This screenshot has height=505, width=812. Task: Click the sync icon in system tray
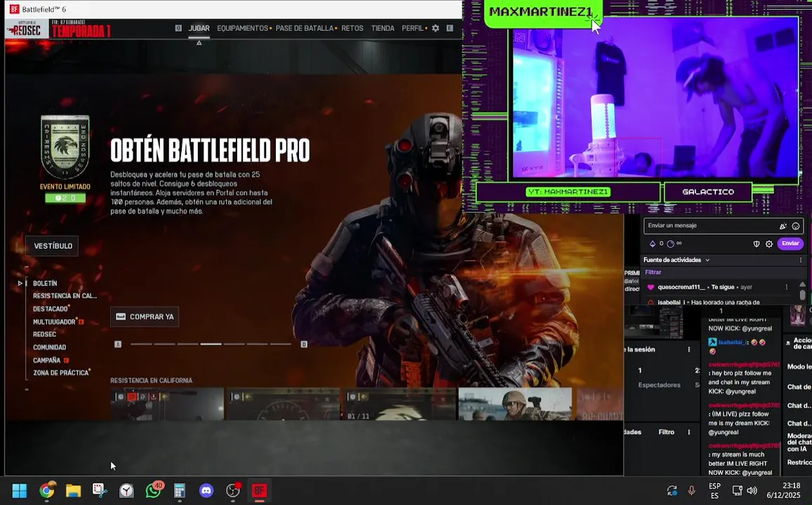(x=672, y=490)
